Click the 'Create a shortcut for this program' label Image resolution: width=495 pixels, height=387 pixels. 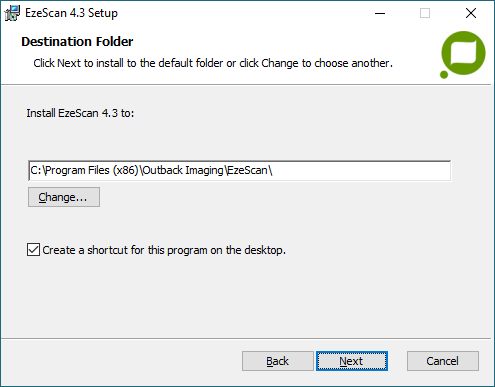[x=164, y=250]
